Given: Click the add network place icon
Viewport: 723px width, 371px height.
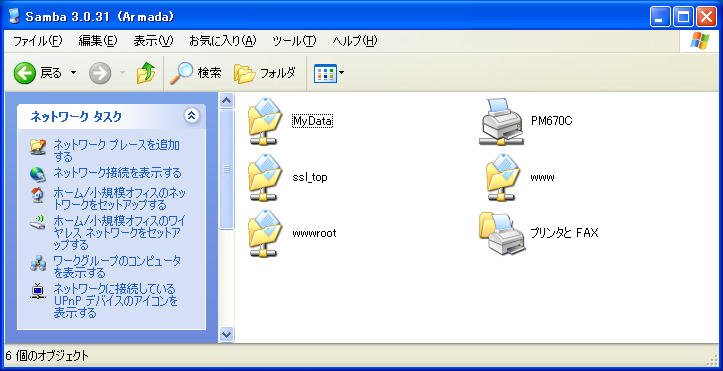Looking at the screenshot, I should click(x=38, y=147).
